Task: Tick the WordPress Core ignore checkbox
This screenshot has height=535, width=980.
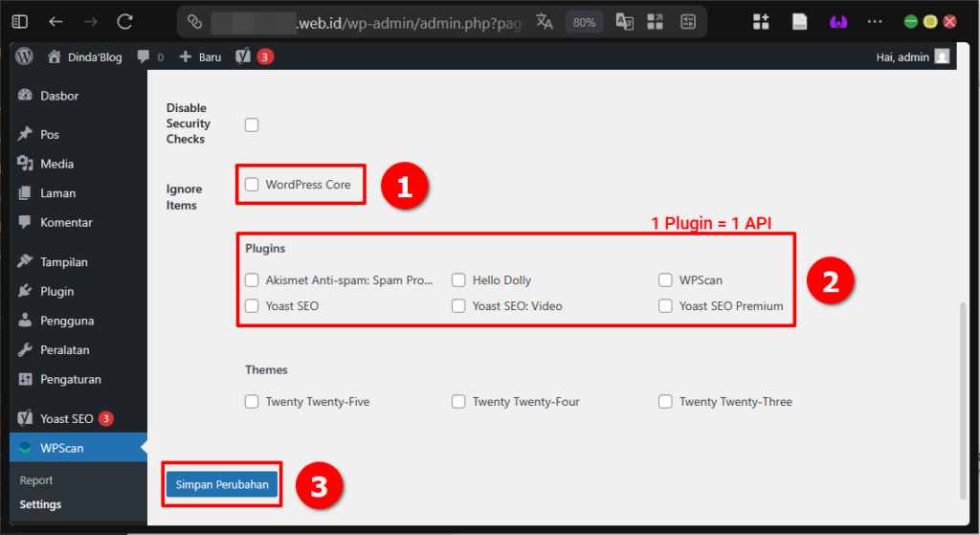Action: [x=252, y=185]
